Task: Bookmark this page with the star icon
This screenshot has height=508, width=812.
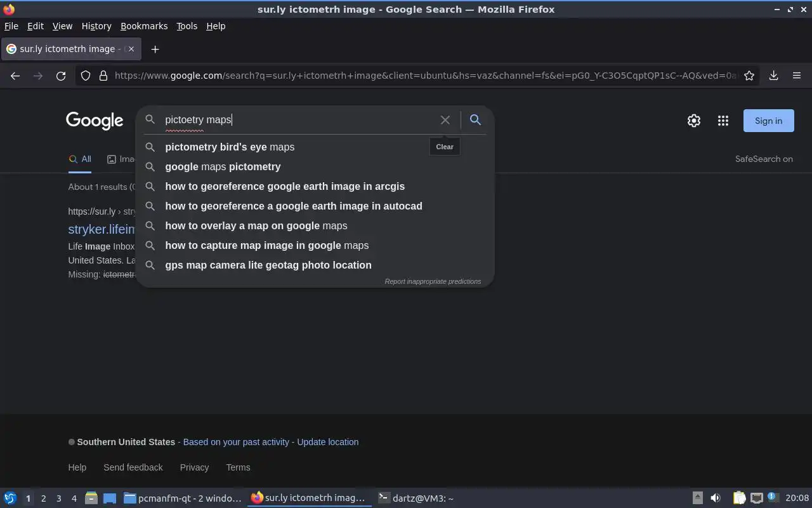Action: coord(749,76)
